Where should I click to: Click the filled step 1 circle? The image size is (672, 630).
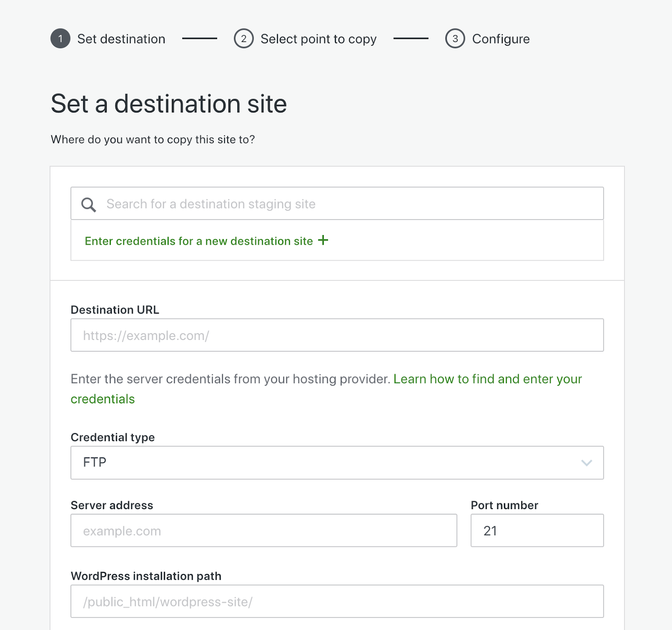click(60, 39)
